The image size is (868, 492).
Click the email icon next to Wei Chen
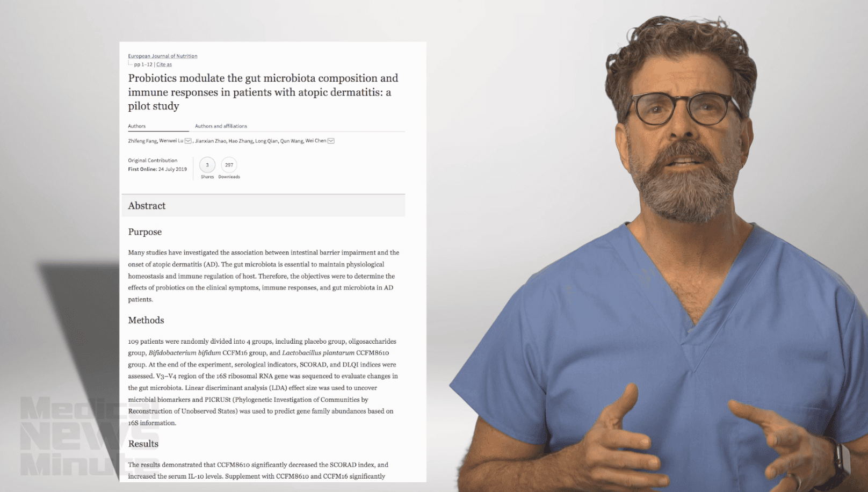coord(331,141)
